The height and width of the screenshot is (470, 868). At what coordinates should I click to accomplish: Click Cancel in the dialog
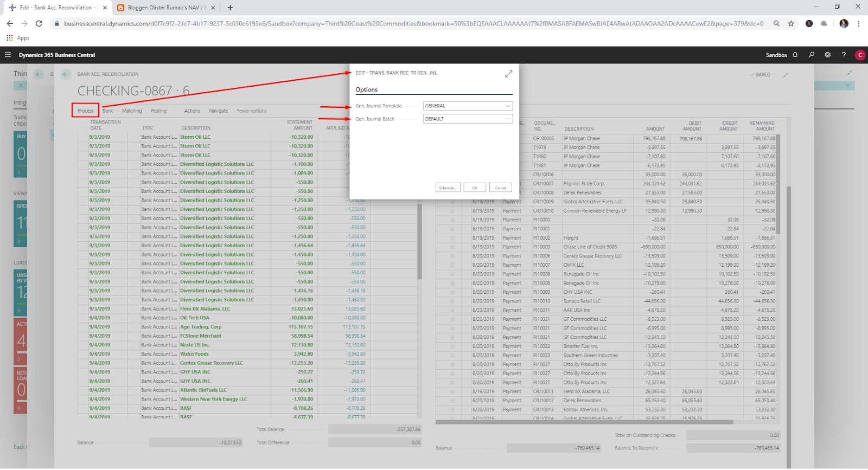[x=501, y=188]
